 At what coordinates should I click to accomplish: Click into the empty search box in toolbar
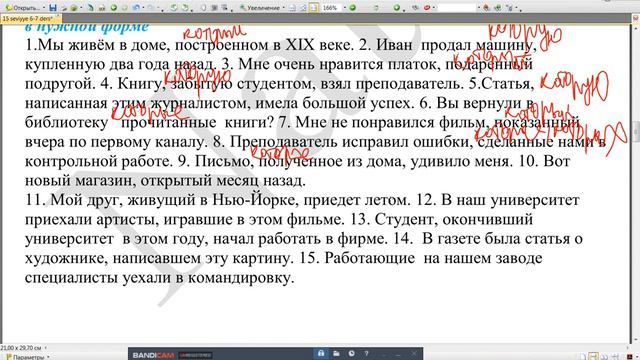[457, 8]
